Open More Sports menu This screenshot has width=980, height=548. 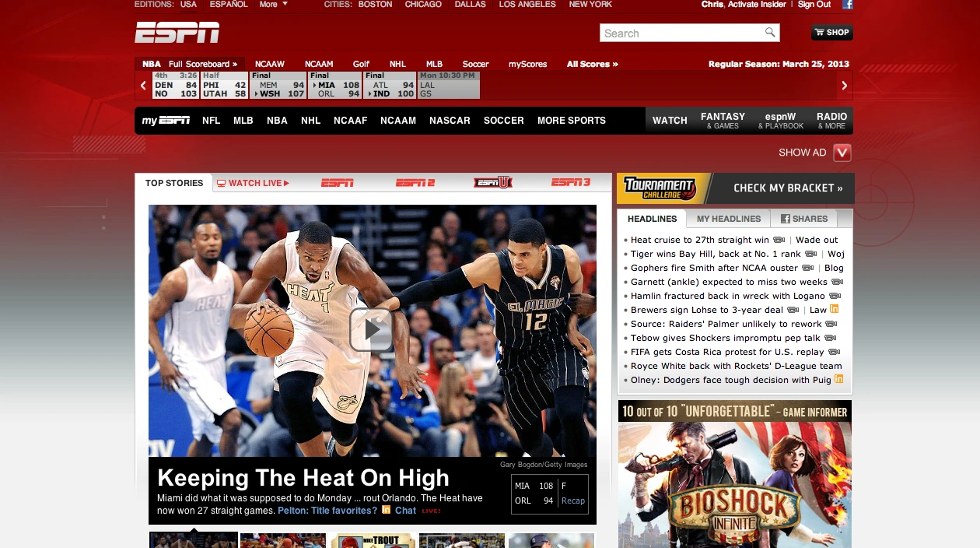click(x=572, y=121)
